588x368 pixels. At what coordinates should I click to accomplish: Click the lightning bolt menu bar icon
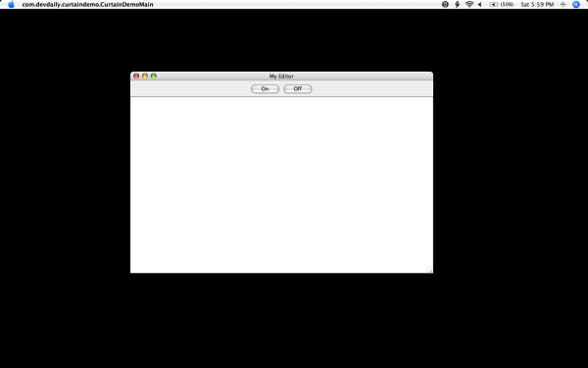[x=457, y=5]
